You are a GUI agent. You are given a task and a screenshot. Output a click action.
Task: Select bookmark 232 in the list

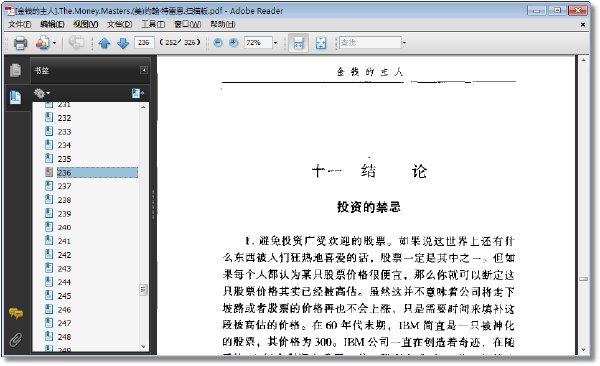coord(64,118)
